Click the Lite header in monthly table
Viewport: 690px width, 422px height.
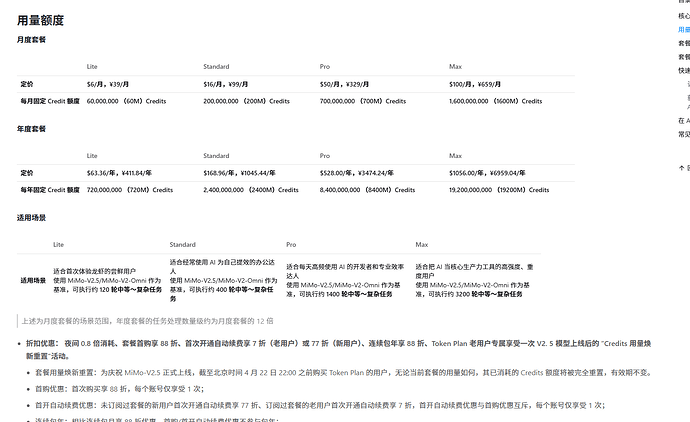click(x=92, y=66)
